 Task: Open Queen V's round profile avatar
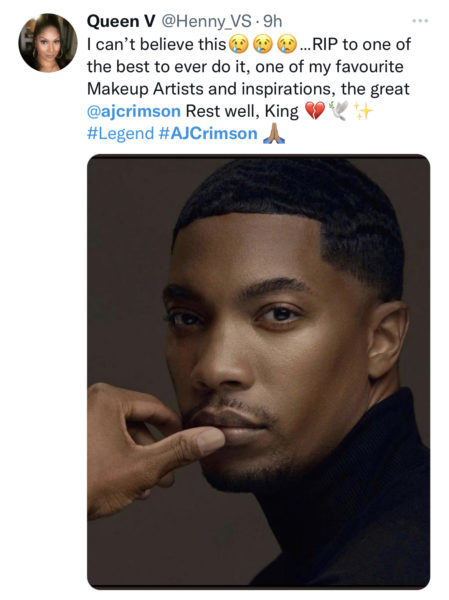[x=48, y=43]
